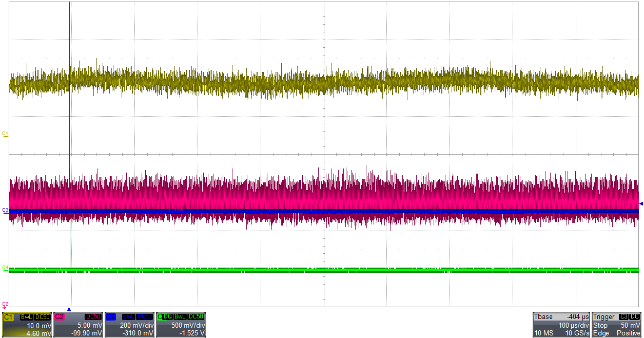Click the C3 source badge in Trigger box
Image resolution: width=644 pixels, height=338 pixels.
[623, 317]
